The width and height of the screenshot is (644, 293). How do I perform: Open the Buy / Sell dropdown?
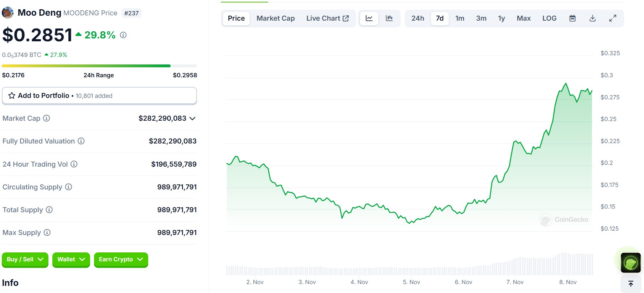[x=25, y=260]
